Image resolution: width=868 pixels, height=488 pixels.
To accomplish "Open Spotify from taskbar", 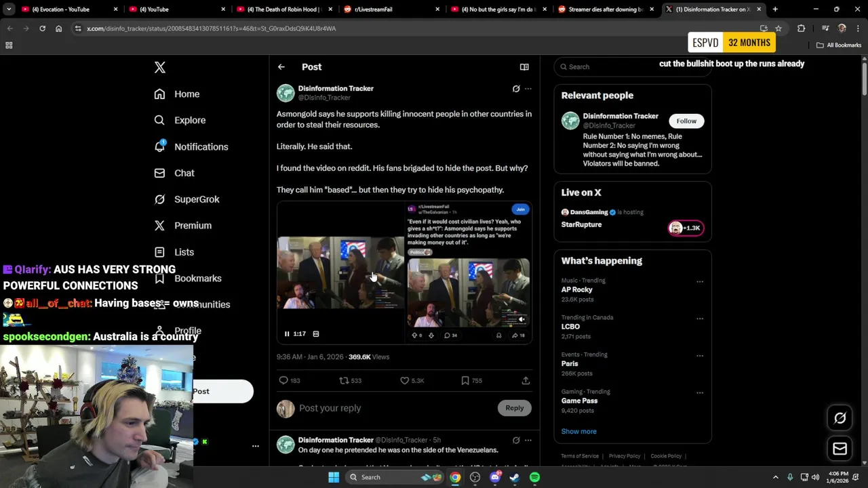I will [534, 477].
